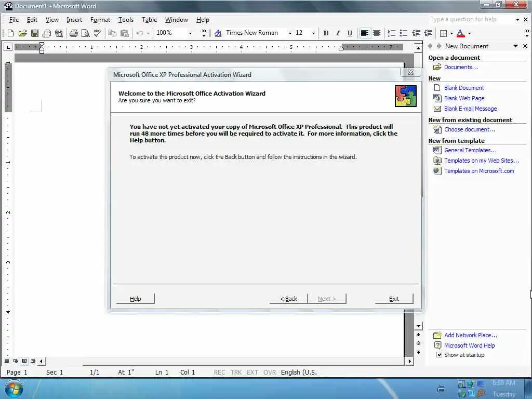
Task: Expand the Standard toolbar options chevron
Action: 204,33
